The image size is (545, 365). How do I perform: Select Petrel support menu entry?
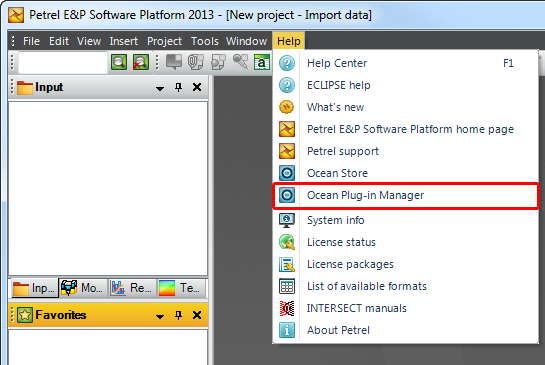406,151
